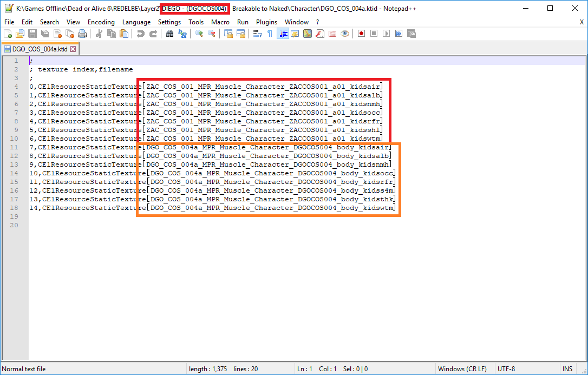Open Folder as Workspace icon
The width and height of the screenshot is (588, 375).
332,34
